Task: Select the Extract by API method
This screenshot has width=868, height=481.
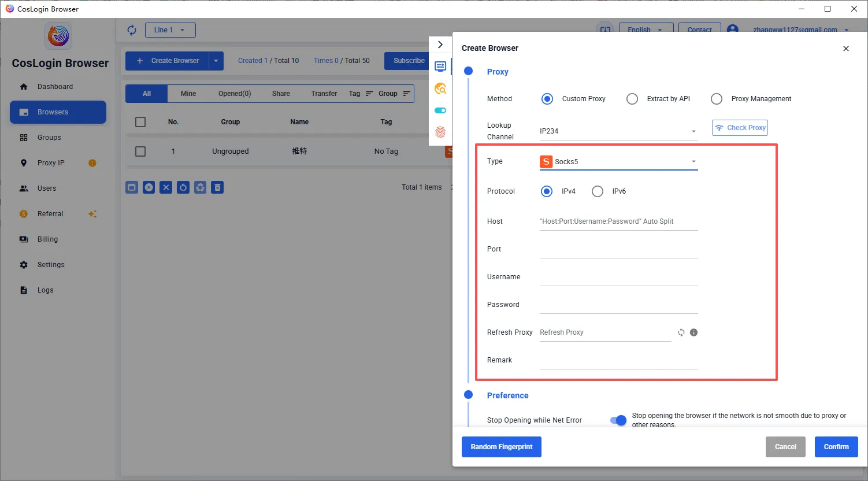Action: [x=632, y=99]
